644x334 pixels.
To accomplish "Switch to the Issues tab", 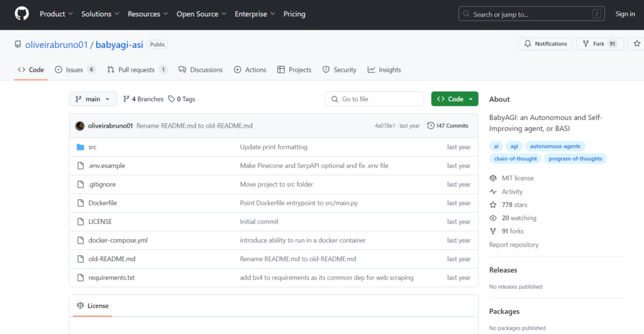I will [x=75, y=70].
